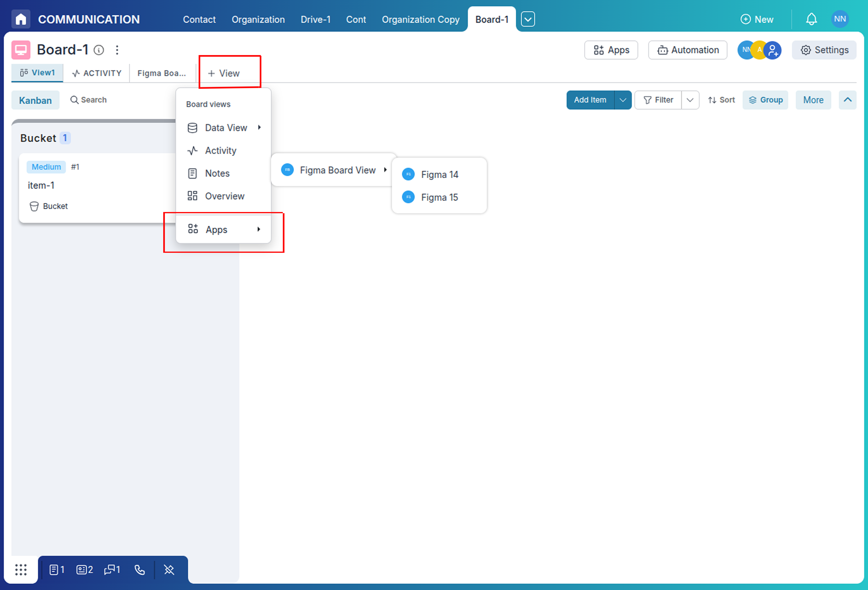Open the app launcher grid at bottom left
This screenshot has height=590, width=868.
[21, 569]
